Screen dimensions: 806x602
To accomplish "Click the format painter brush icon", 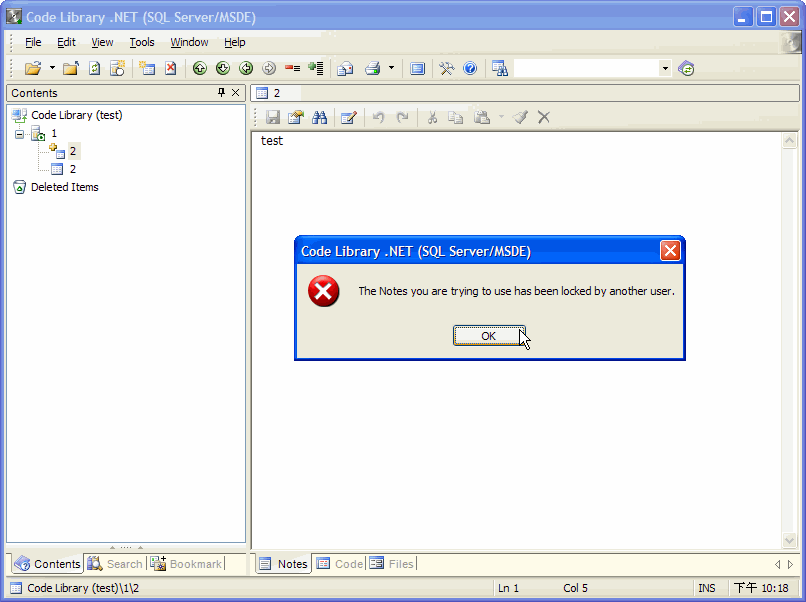I will [x=520, y=118].
